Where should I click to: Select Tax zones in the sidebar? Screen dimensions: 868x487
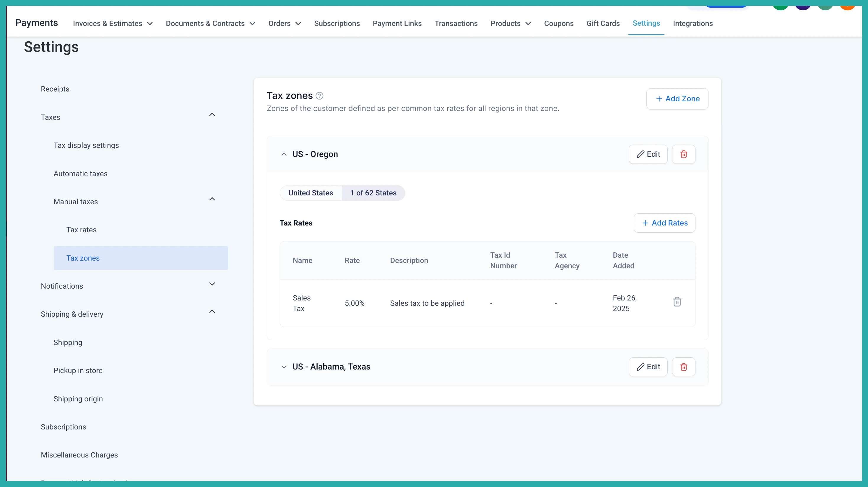pos(141,258)
